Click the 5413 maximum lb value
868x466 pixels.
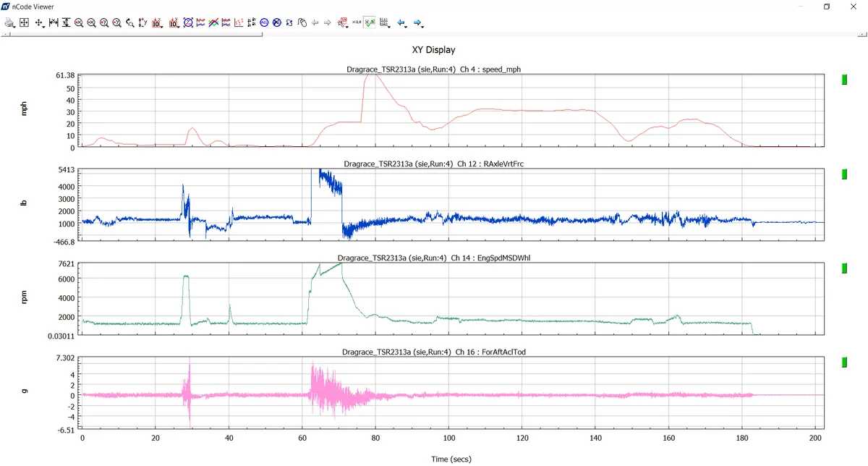click(67, 169)
